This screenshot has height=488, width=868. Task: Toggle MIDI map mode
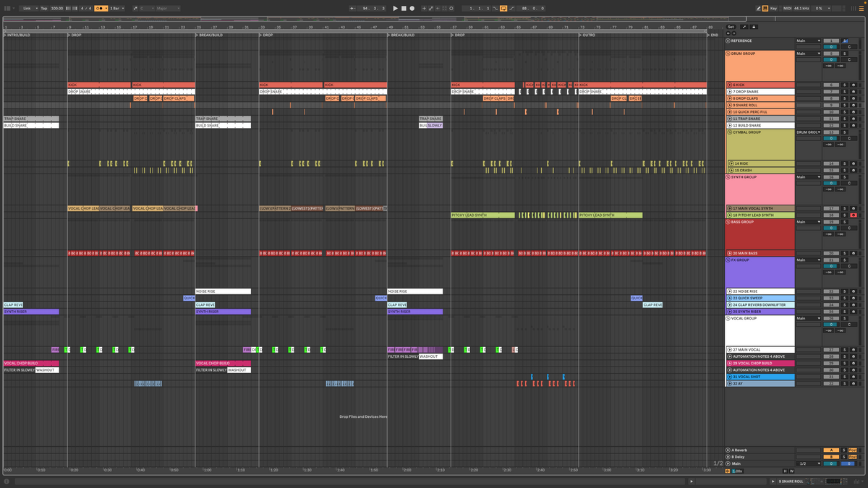click(x=787, y=8)
